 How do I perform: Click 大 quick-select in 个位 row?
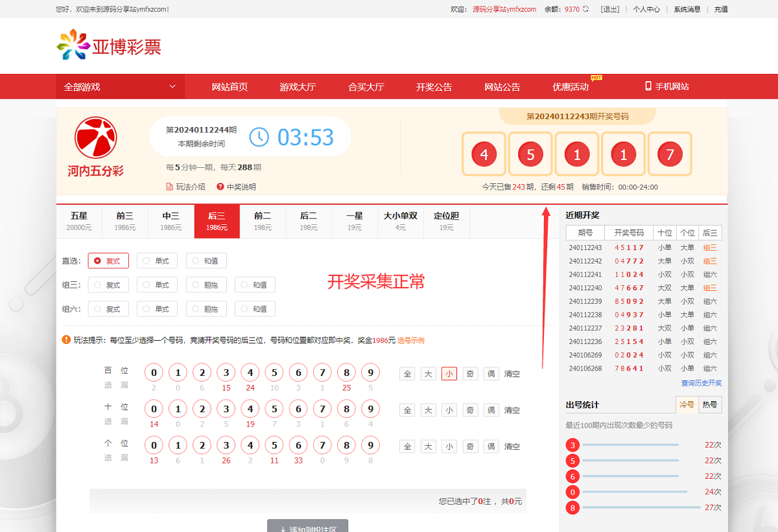[x=428, y=446]
